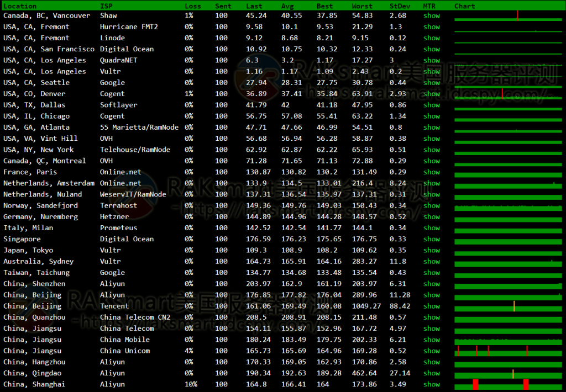This screenshot has width=566, height=392.
Task: Click show for Dallas Softlayer row
Action: pyautogui.click(x=431, y=105)
